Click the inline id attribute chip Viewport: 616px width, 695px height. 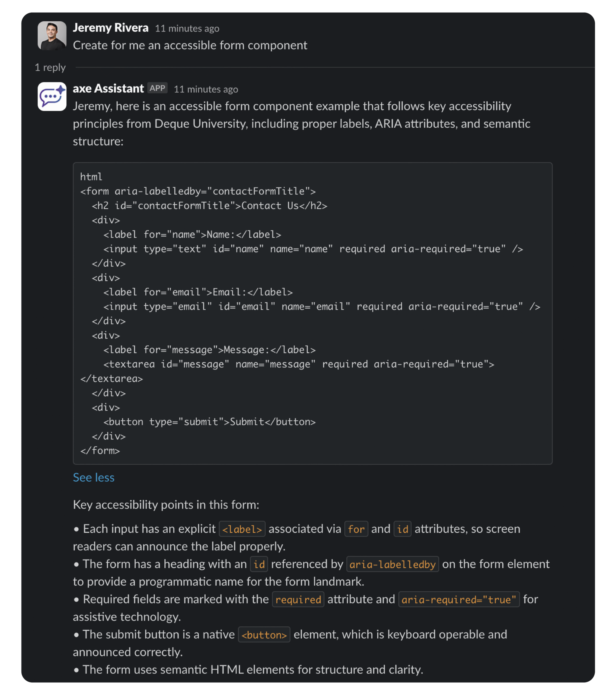pyautogui.click(x=402, y=529)
